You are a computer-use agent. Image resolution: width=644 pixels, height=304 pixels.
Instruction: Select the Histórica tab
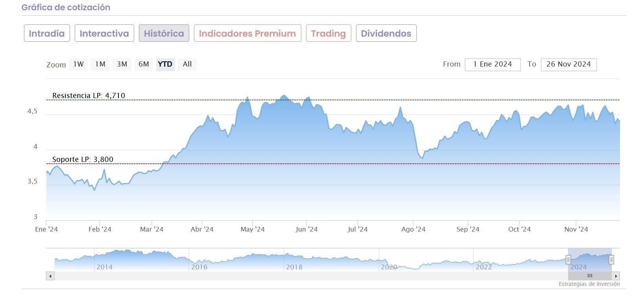point(164,33)
